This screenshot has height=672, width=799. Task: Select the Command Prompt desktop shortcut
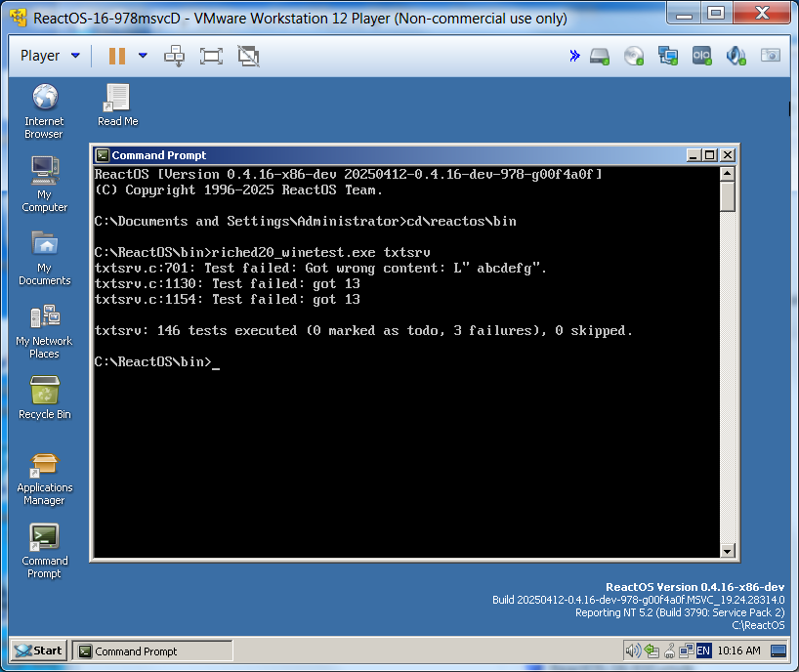[x=44, y=551]
